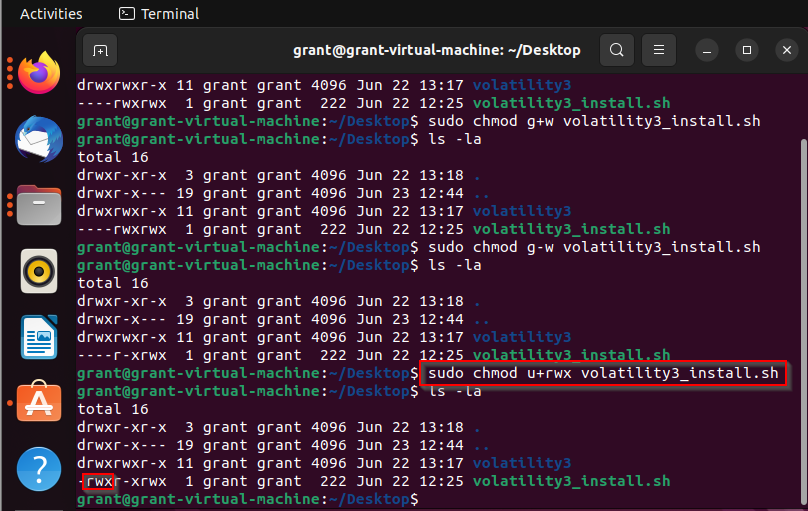Click the 'sudo chmod g+w volatility3_install.sh' command

[594, 121]
